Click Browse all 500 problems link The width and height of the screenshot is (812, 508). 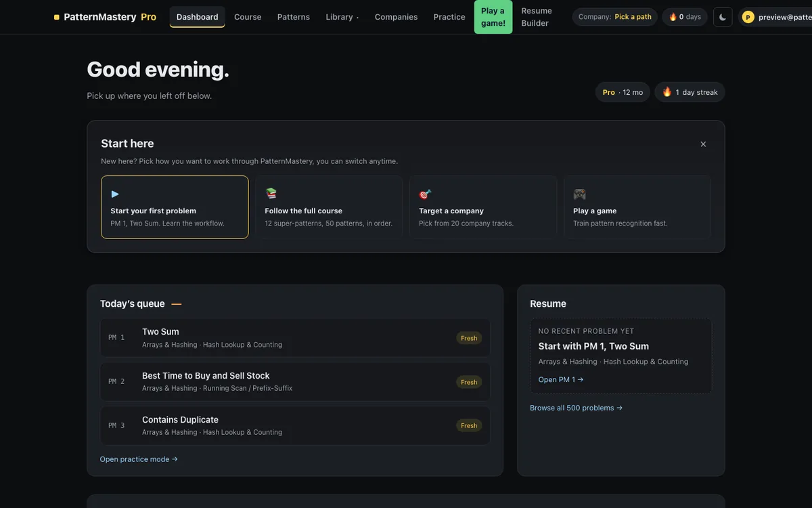point(576,408)
